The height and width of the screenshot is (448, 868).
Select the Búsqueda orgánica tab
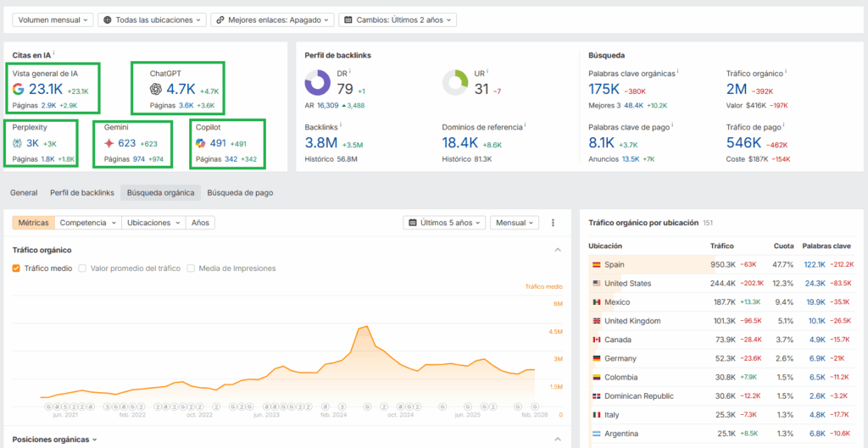click(x=160, y=193)
